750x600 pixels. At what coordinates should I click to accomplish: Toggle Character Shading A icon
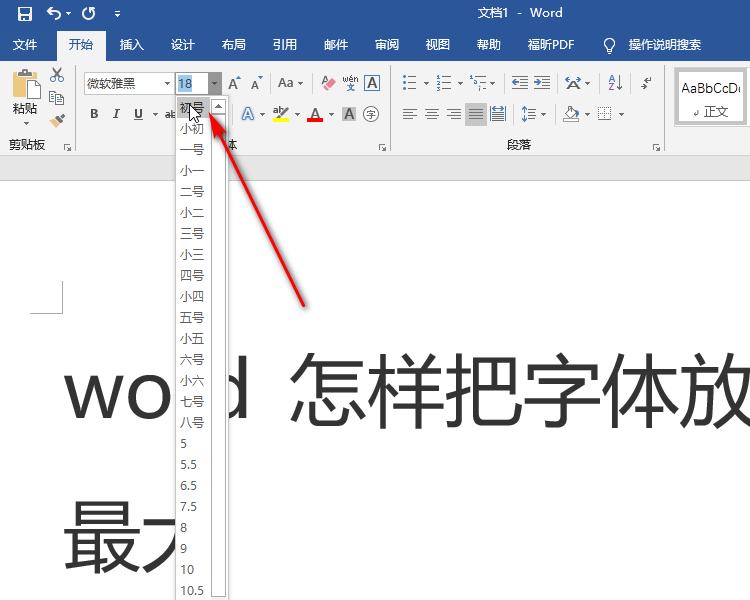(349, 114)
